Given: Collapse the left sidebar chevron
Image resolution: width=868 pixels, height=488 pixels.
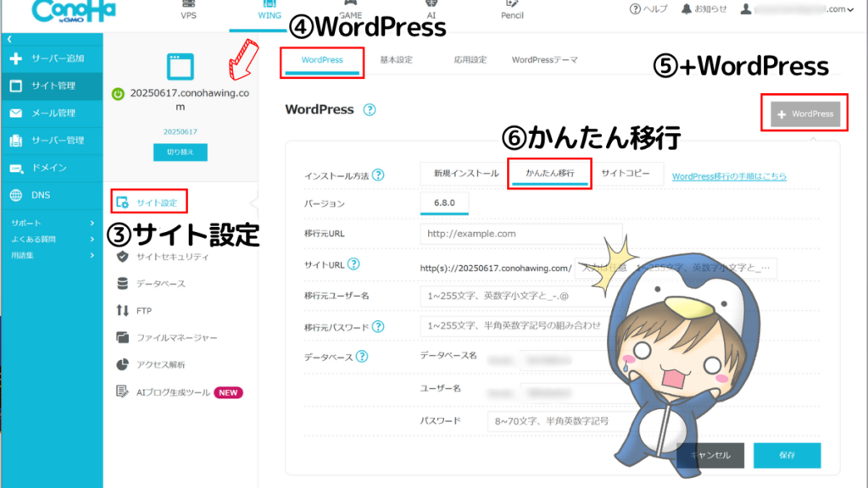Looking at the screenshot, I should point(9,39).
